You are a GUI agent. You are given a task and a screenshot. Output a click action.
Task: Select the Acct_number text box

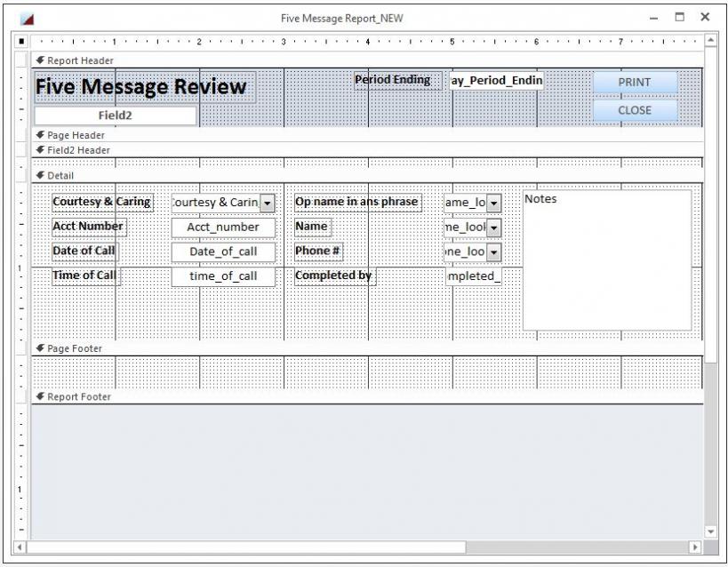click(223, 228)
